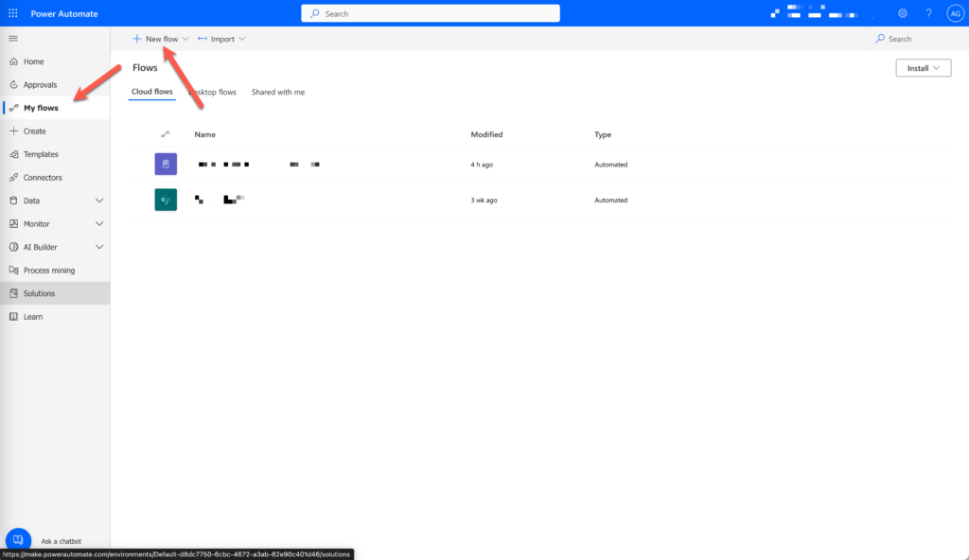This screenshot has height=560, width=969.
Task: Click 'Automated' type in first flow row
Action: click(610, 165)
